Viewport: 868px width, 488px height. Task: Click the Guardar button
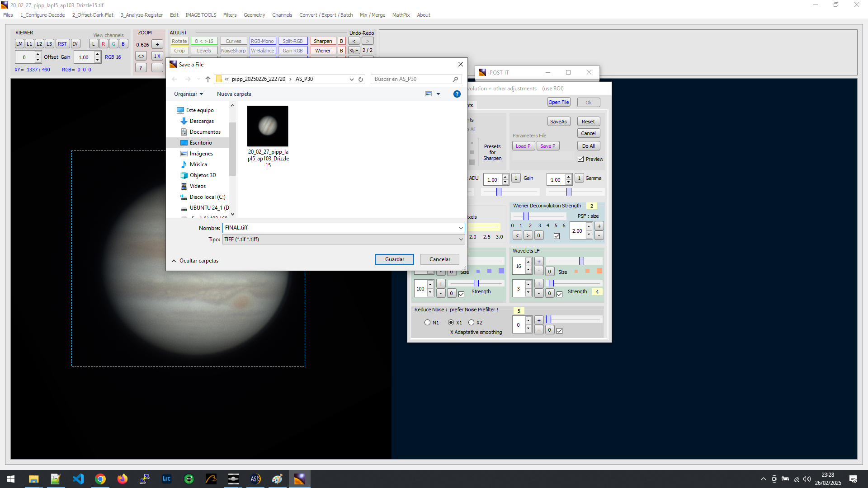click(x=394, y=259)
